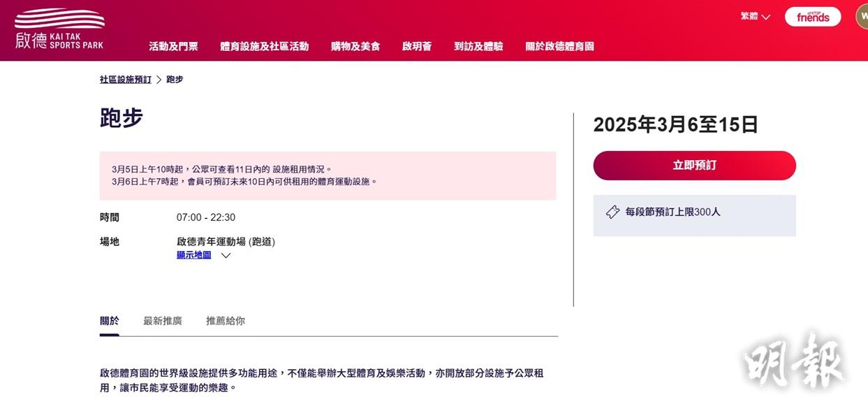Screen dimensions: 868x404
Task: Click the 每段節預訂上限300人 info box
Action: (694, 215)
